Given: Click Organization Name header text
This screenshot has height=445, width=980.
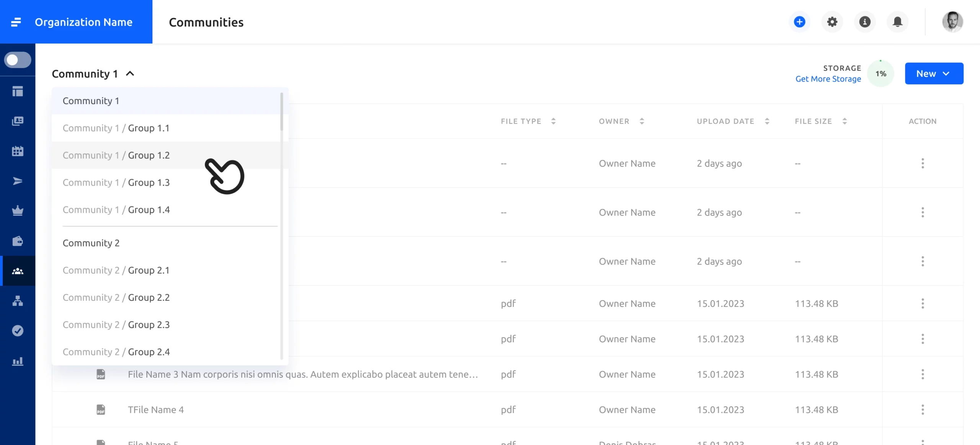Looking at the screenshot, I should [83, 22].
